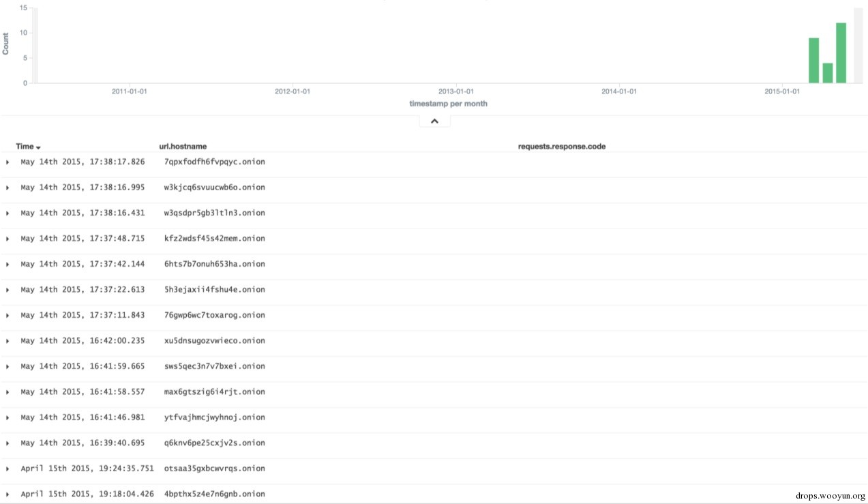The height and width of the screenshot is (504, 868).
Task: Select hostname text 4bpthx5z4e7n6gnb.onion
Action: point(215,494)
